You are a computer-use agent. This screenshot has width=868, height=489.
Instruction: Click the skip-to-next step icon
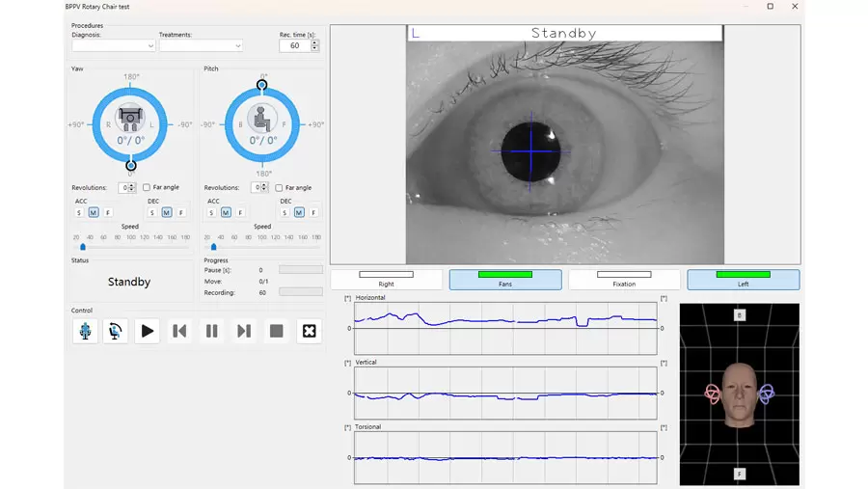pyautogui.click(x=244, y=331)
